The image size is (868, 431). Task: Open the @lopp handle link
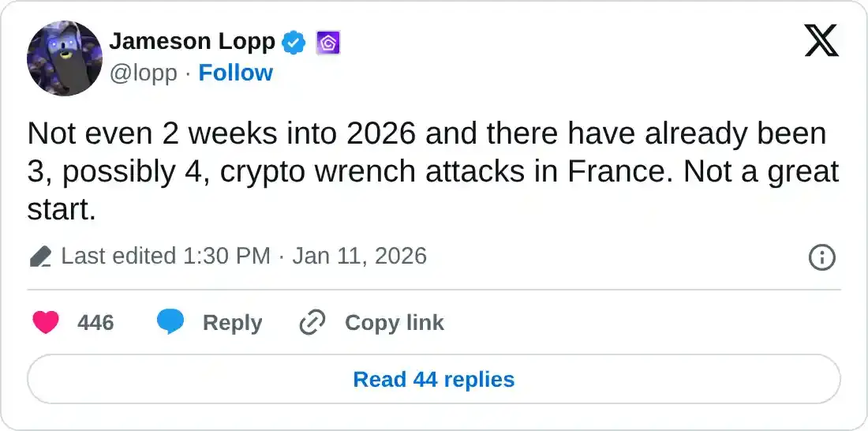pyautogui.click(x=143, y=73)
